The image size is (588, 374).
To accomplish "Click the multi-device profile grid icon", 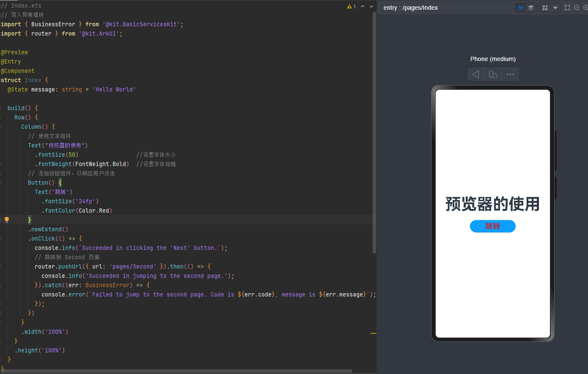I will click(x=545, y=8).
